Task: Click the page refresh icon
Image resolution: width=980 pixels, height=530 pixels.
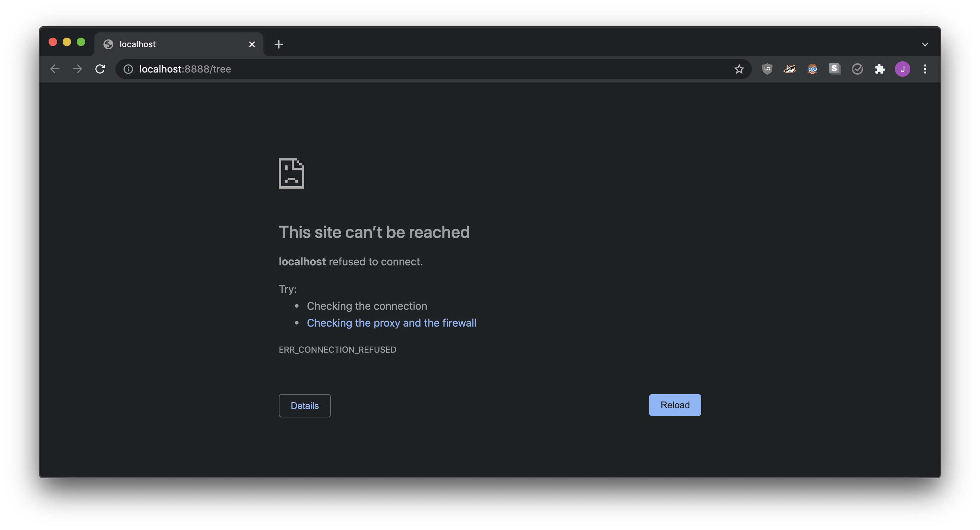Action: (x=99, y=69)
